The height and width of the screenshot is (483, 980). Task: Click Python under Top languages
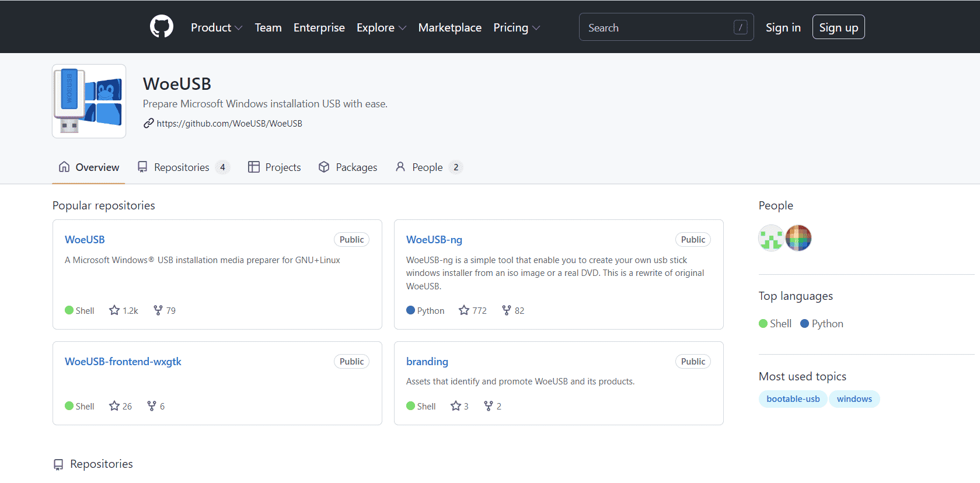(827, 324)
